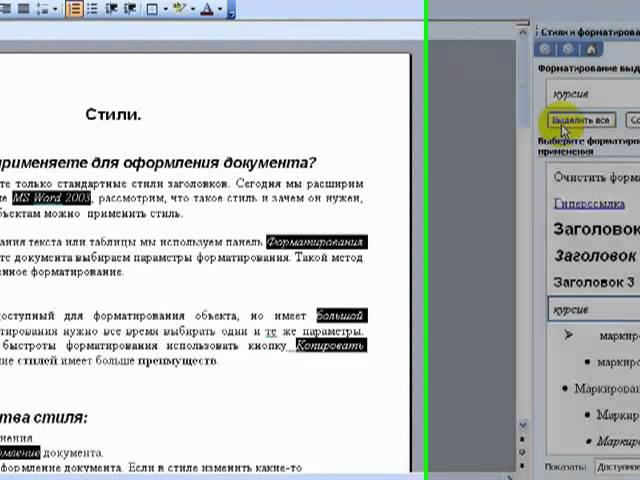
Task: Click highlighted word "Форматирования"
Action: pos(317,242)
